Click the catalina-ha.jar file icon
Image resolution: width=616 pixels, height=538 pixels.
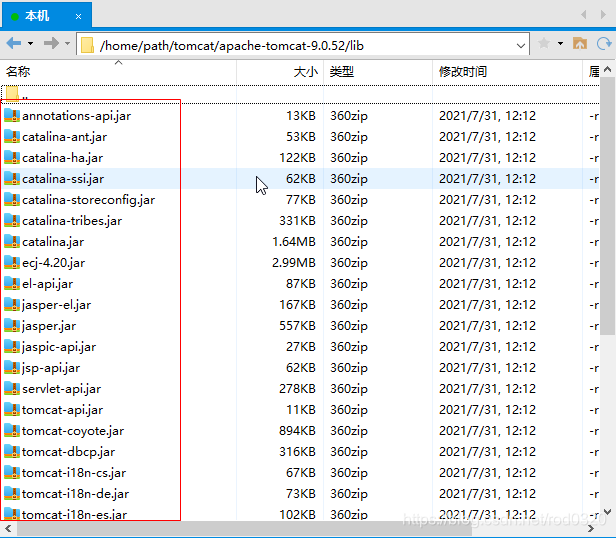pyautogui.click(x=12, y=158)
